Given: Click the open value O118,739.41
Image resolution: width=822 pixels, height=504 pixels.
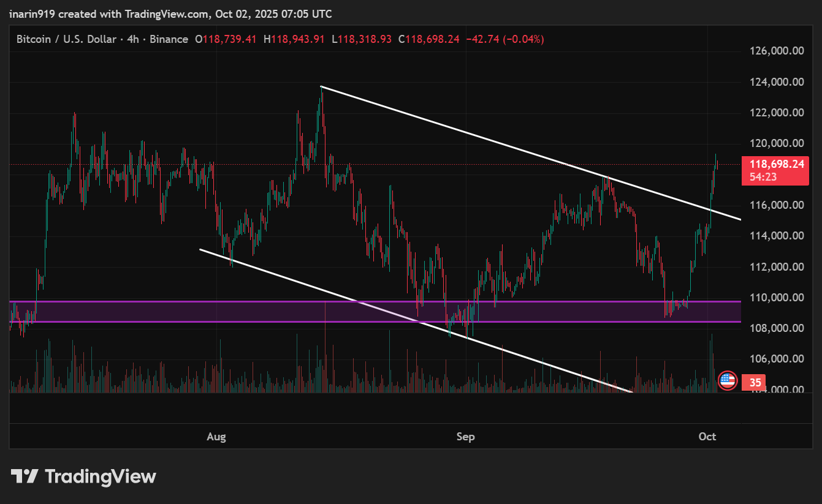Looking at the screenshot, I should click(226, 39).
